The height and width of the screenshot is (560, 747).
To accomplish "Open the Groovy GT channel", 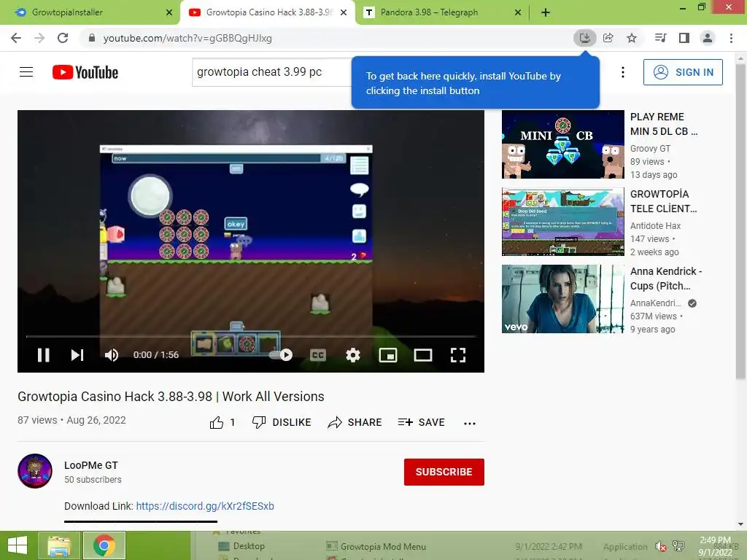I will [650, 149].
